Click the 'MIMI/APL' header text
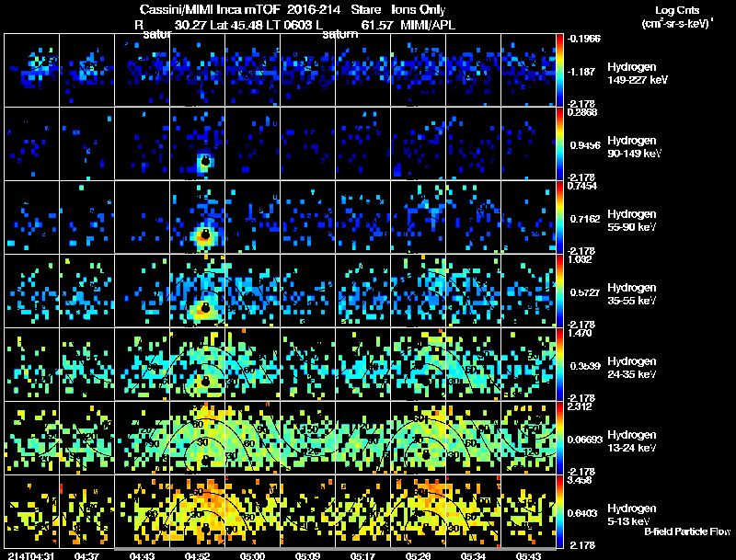Screen dimensions: 736x560 coord(428,25)
